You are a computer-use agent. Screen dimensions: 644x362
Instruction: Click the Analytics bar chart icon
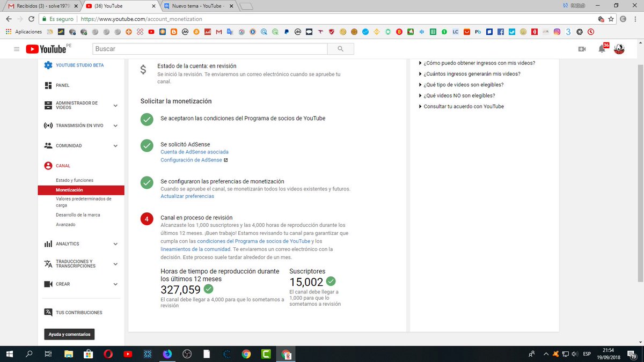pyautogui.click(x=48, y=244)
